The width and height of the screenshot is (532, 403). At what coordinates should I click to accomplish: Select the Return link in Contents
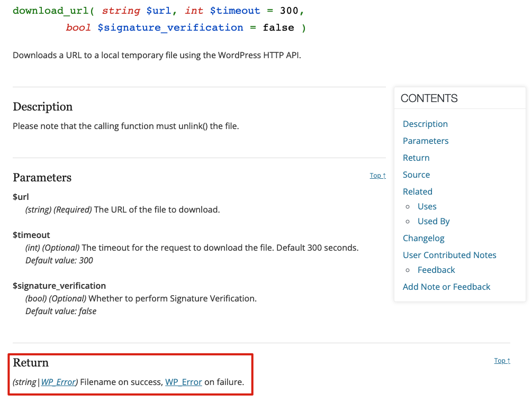416,158
